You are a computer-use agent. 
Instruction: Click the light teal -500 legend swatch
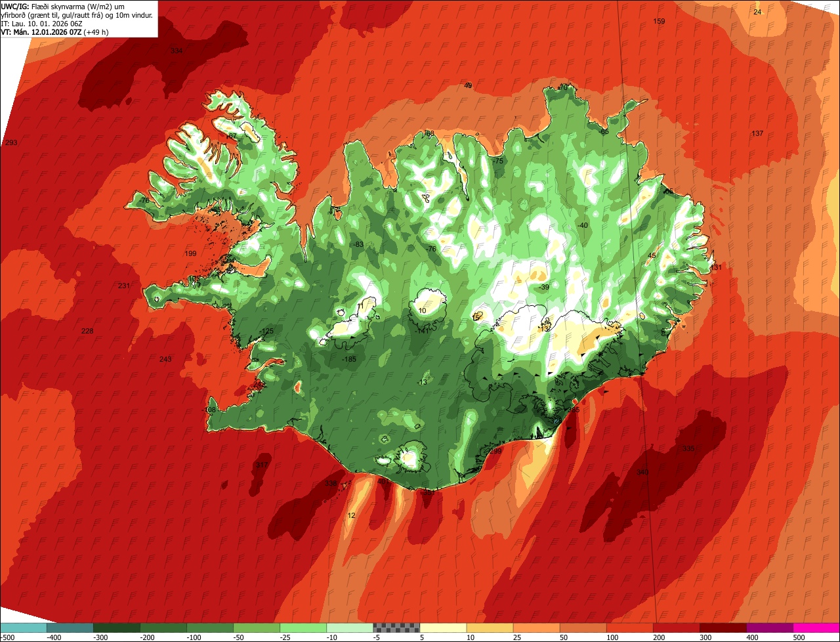click(23, 627)
